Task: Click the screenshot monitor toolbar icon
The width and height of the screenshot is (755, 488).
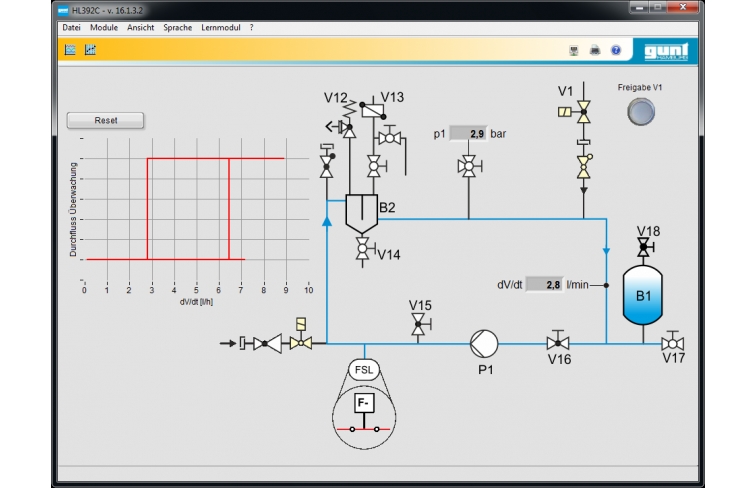Action: [573, 50]
